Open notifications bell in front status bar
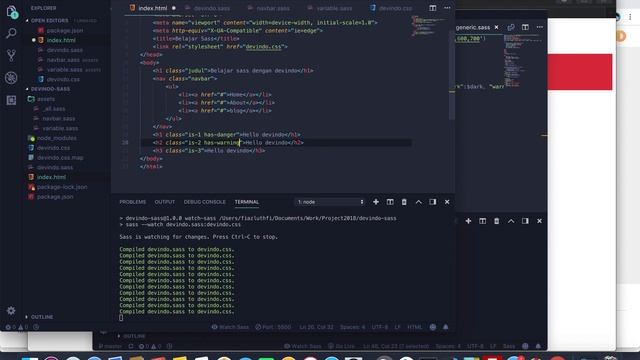Viewport: 640px width, 360px height. click(x=446, y=327)
